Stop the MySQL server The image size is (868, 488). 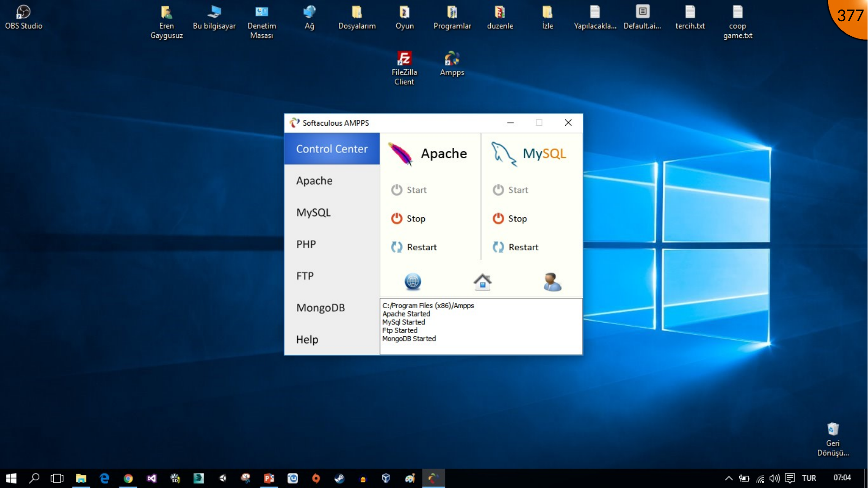[x=510, y=218]
